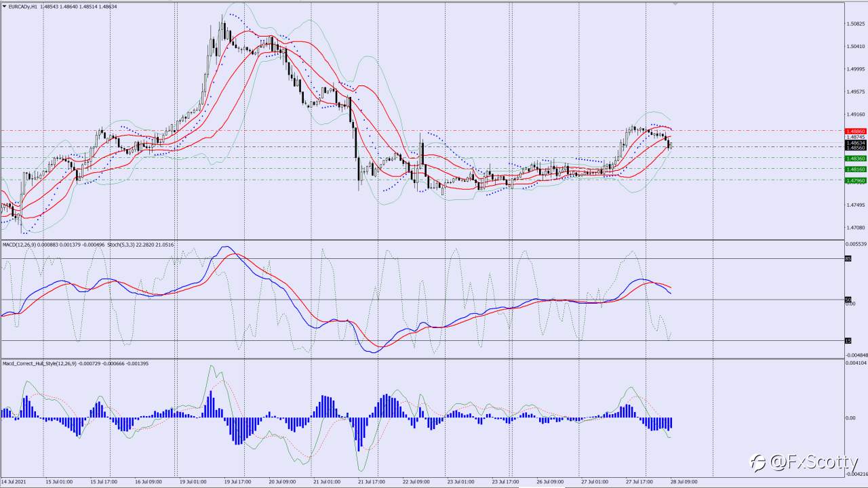Click the 23 Jul 17:00 time label

tap(506, 482)
